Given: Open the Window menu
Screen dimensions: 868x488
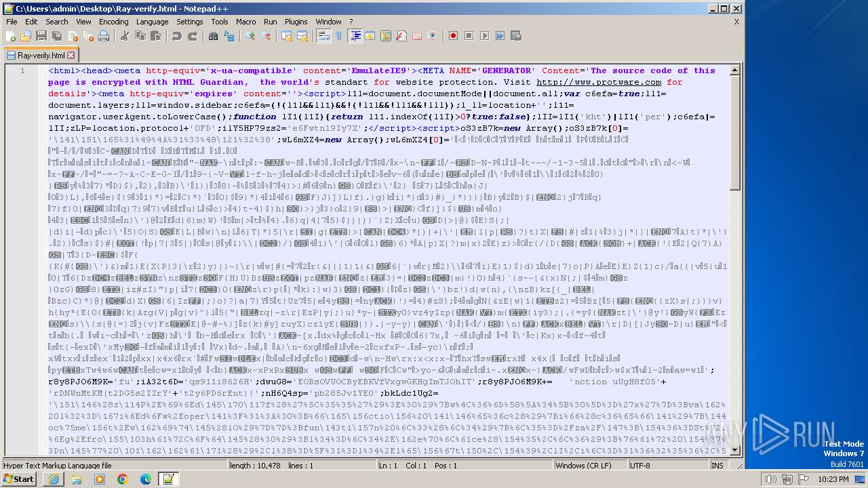Looking at the screenshot, I should pyautogui.click(x=329, y=22).
